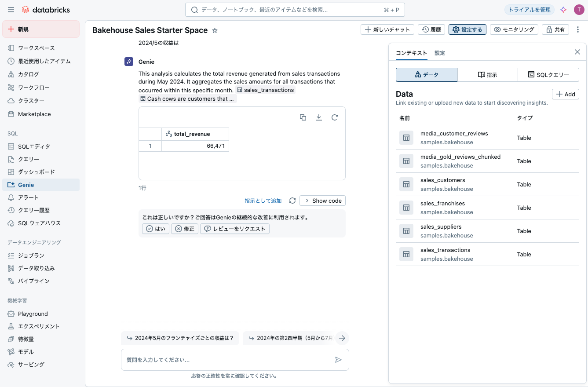Viewport: 588px width, 387px height.
Task: Expand Show code for the query
Action: point(322,201)
